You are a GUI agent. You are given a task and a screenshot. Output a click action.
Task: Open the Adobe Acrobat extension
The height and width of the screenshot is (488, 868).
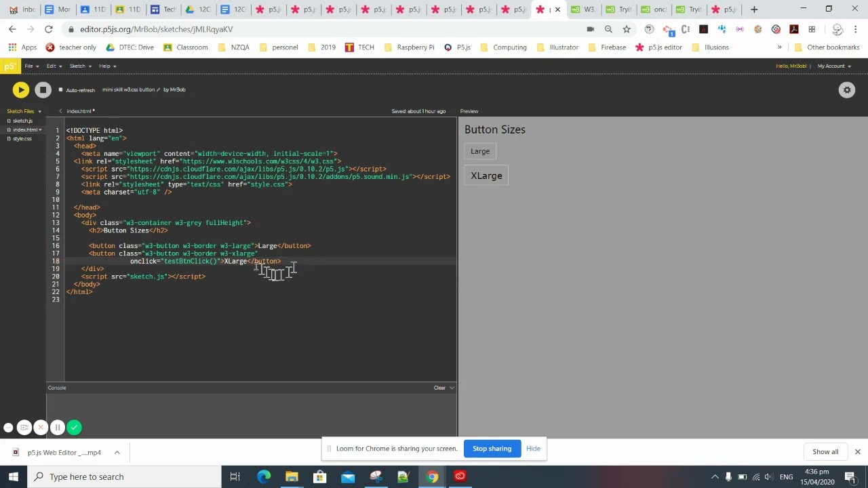pyautogui.click(x=794, y=29)
